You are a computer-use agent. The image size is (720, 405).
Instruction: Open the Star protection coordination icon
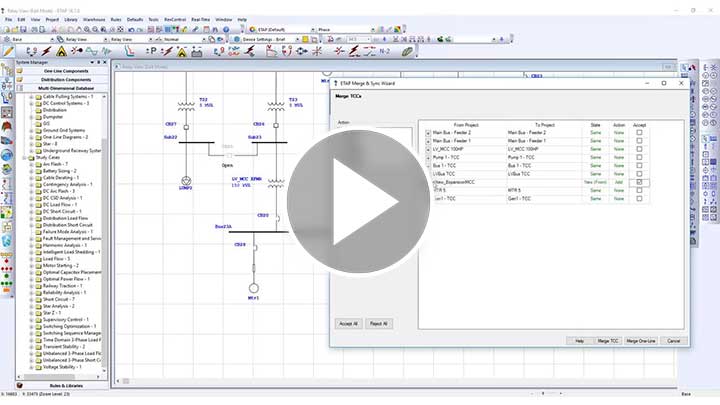tap(129, 51)
